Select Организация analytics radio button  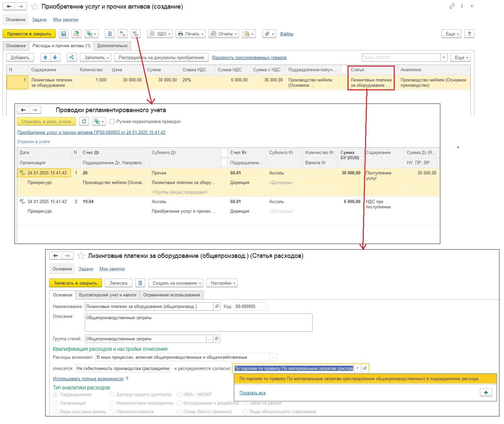coord(56,403)
